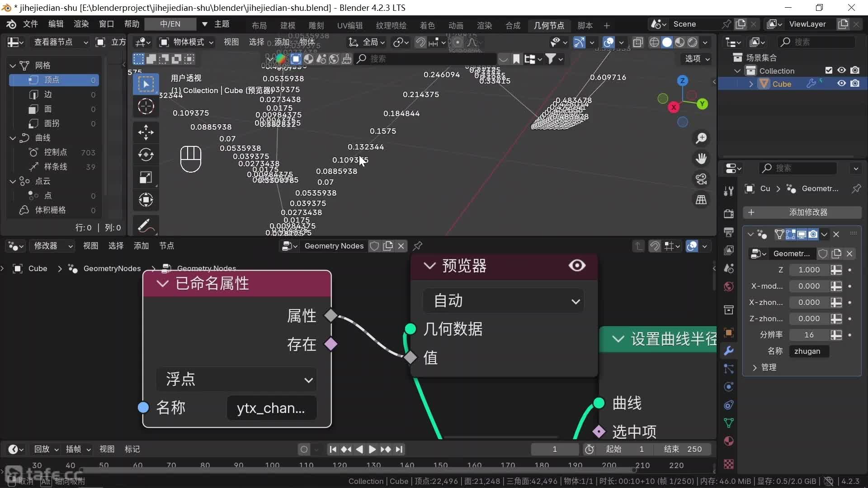Select the Move tool in viewport toolbar
Screen dimensions: 868x488
tap(146, 132)
